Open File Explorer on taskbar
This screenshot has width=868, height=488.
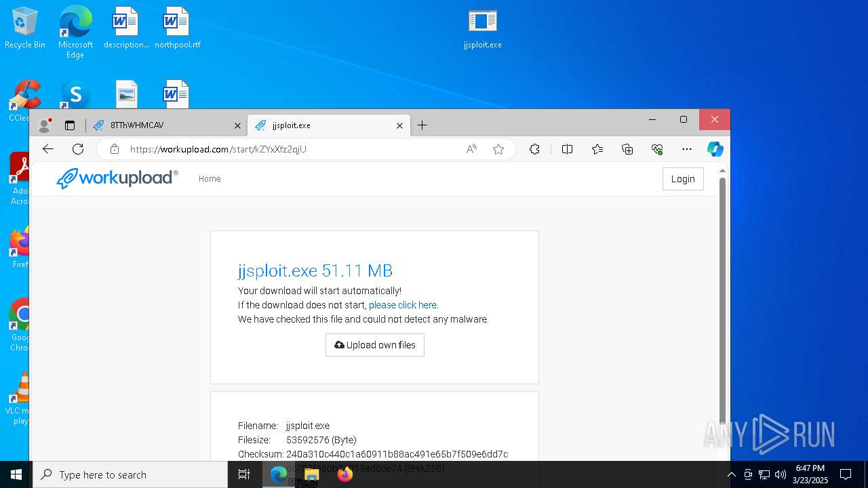(x=311, y=474)
